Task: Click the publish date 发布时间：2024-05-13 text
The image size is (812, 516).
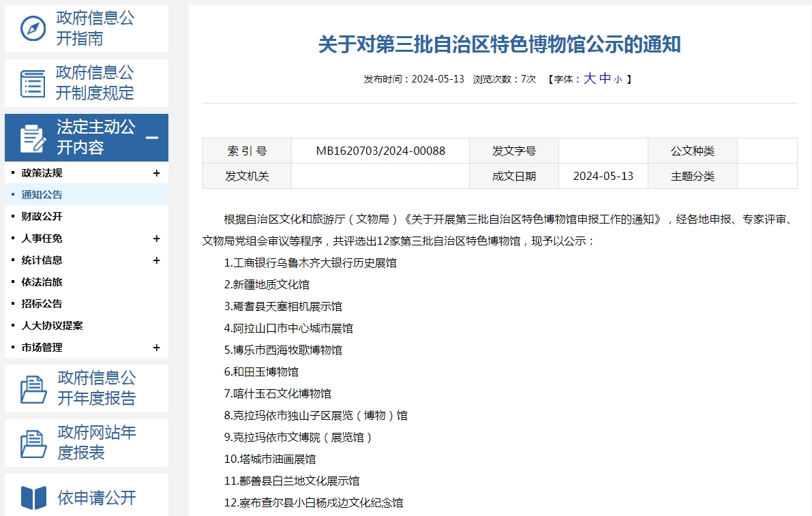Action: click(414, 79)
